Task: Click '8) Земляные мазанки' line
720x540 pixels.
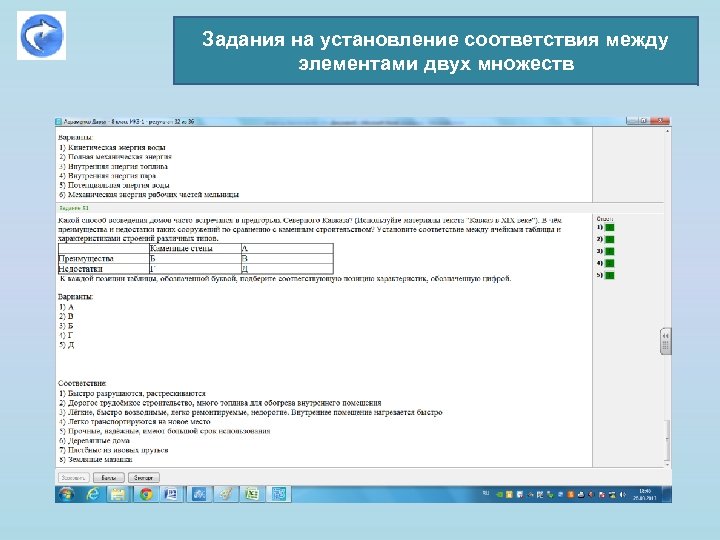Action: click(x=96, y=460)
